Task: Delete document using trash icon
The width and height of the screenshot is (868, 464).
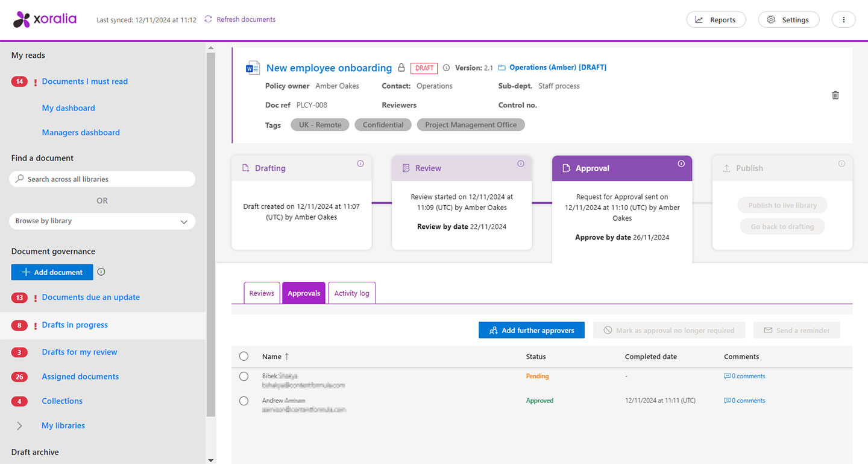Action: click(835, 95)
